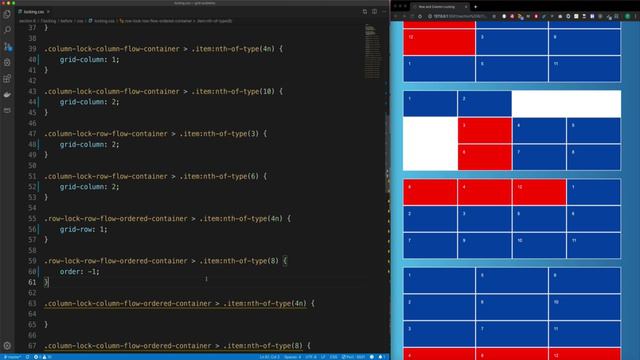
Task: Open the browser profile avatar
Action: 628,16
